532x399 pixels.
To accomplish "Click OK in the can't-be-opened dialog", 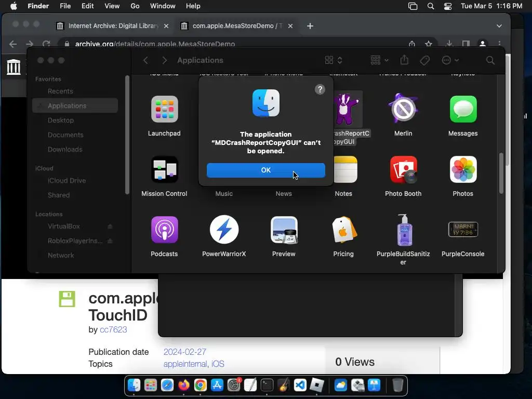I will 265,170.
